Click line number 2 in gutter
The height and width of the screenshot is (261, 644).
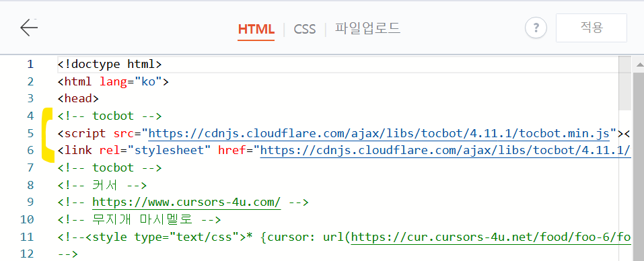coord(30,81)
